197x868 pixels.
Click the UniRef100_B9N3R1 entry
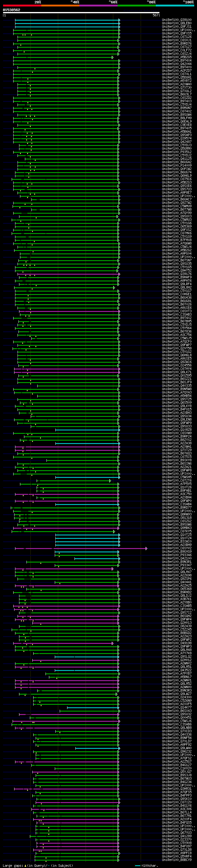(177, 562)
